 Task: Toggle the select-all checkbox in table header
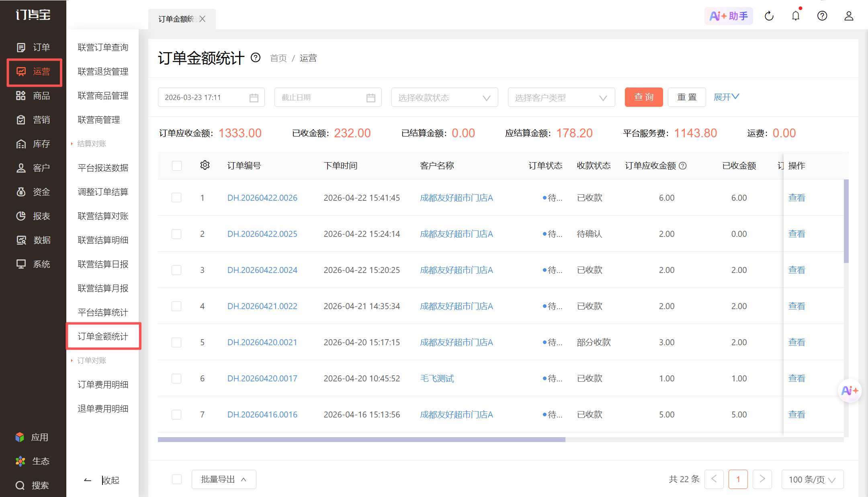tap(177, 166)
